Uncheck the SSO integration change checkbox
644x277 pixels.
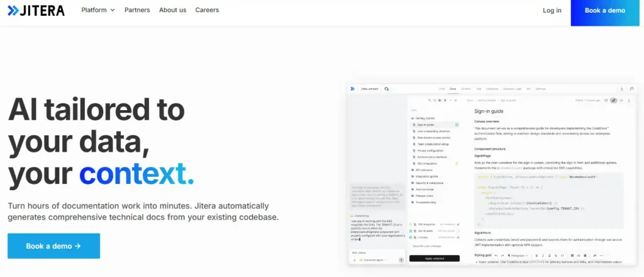pos(458,224)
